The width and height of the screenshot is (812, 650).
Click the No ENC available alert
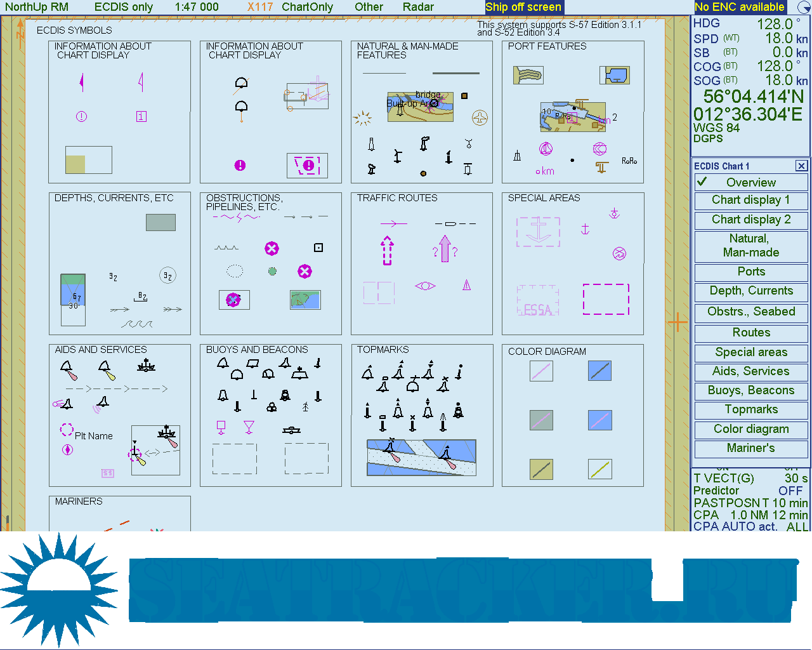coord(739,7)
